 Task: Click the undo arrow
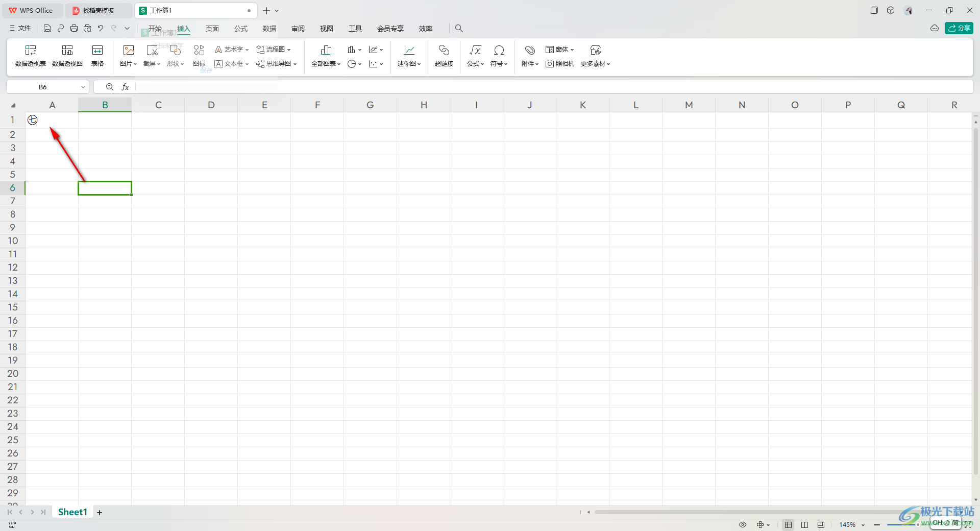tap(101, 28)
